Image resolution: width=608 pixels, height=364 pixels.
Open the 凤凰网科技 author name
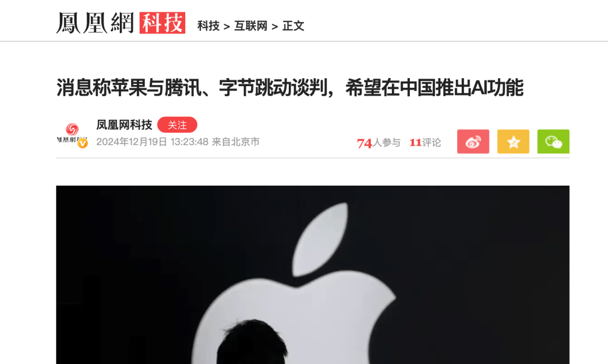click(x=124, y=125)
